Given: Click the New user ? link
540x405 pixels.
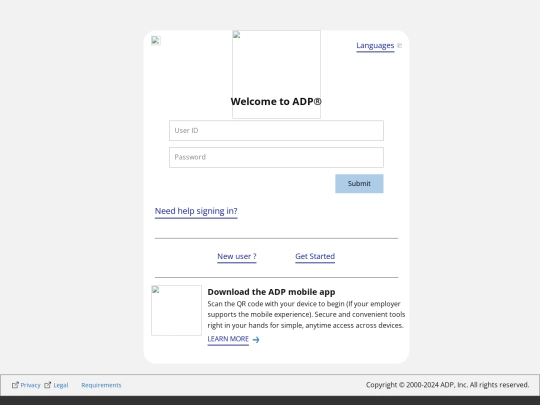Looking at the screenshot, I should (x=237, y=257).
